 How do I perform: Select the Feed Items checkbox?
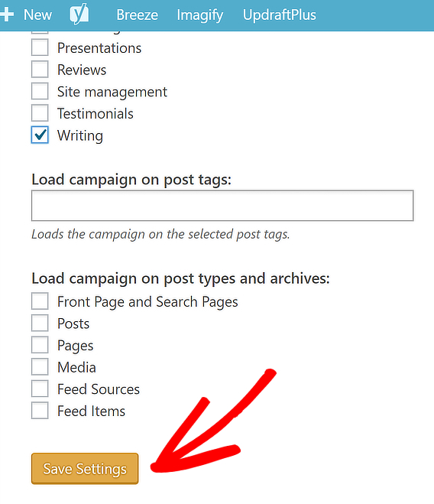[40, 411]
